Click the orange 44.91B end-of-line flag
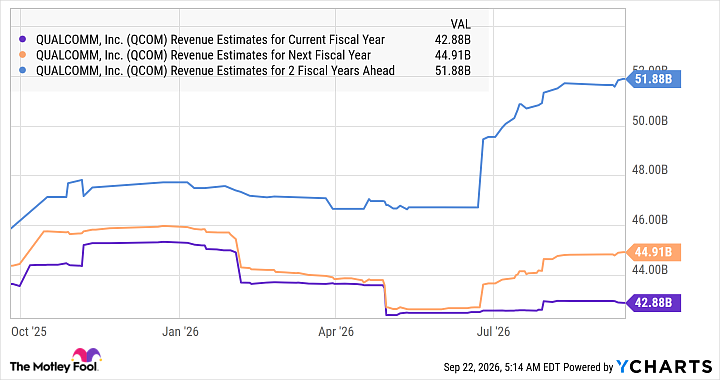Screen dimensions: 720x380 (653, 252)
